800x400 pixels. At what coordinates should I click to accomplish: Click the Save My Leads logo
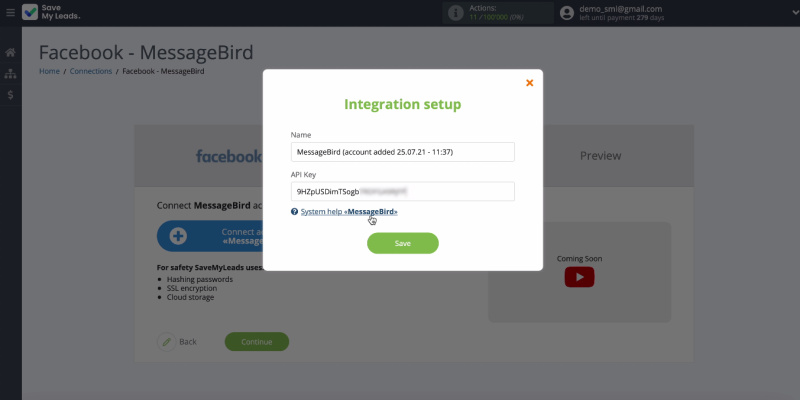coord(51,12)
